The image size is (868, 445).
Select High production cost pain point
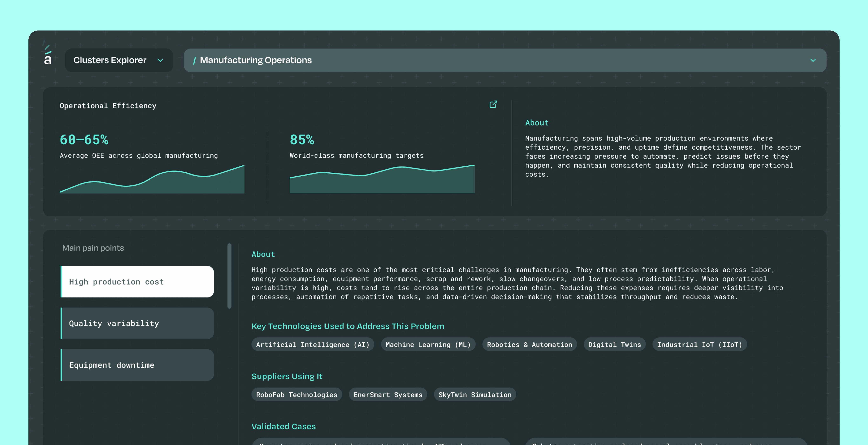pyautogui.click(x=137, y=282)
